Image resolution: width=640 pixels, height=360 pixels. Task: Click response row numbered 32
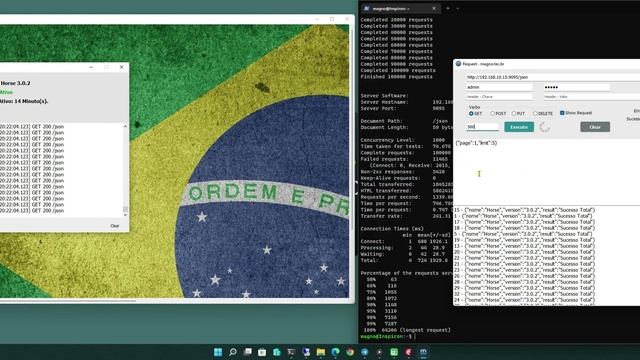pyautogui.click(x=524, y=294)
